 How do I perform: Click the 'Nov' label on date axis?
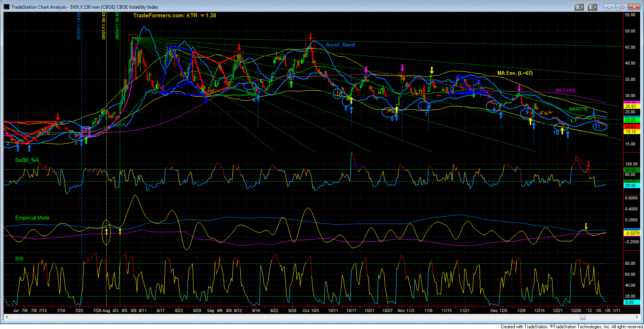pyautogui.click(x=401, y=310)
